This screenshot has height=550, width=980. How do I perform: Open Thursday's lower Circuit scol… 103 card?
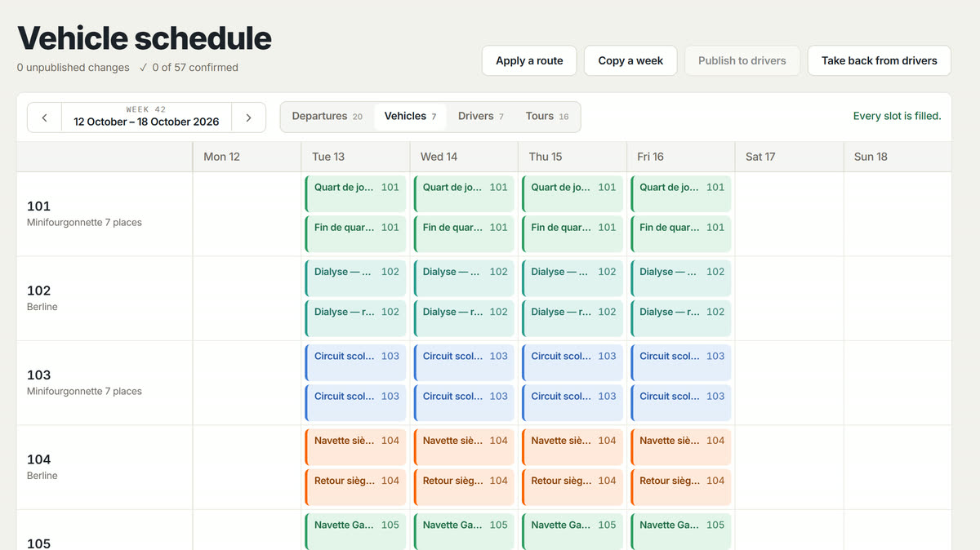[572, 402]
